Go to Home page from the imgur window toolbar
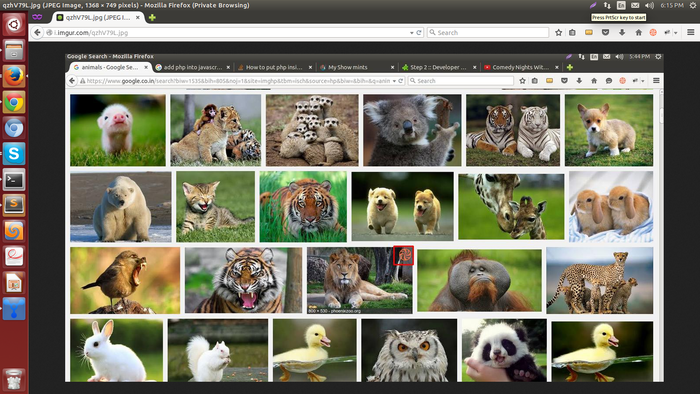The height and width of the screenshot is (394, 700). (x=638, y=33)
